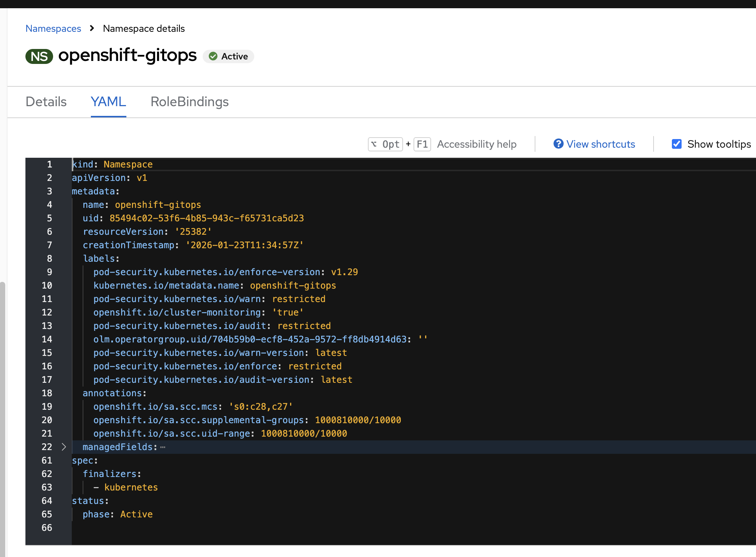Click line number 22 in gutter
This screenshot has width=756, height=557.
(47, 447)
